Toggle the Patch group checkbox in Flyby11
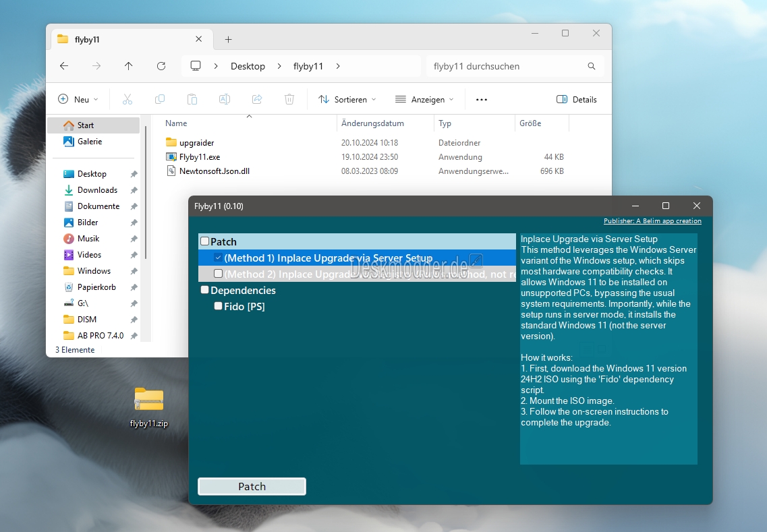Image resolution: width=767 pixels, height=532 pixels. point(205,241)
